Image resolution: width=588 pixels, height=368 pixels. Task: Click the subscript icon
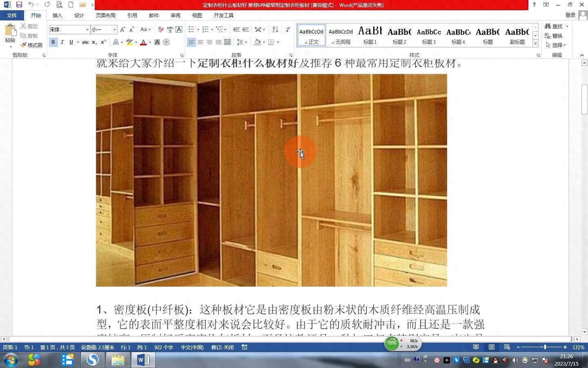pyautogui.click(x=95, y=42)
